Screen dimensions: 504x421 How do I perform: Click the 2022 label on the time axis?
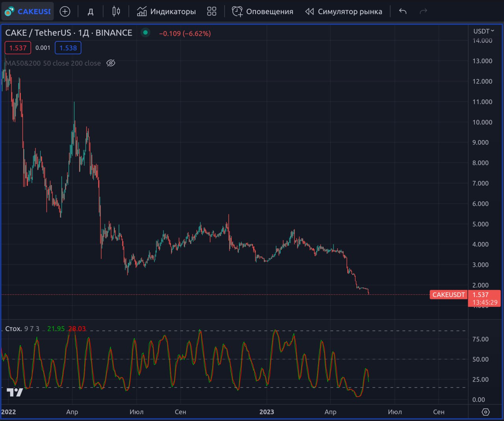[x=9, y=412]
